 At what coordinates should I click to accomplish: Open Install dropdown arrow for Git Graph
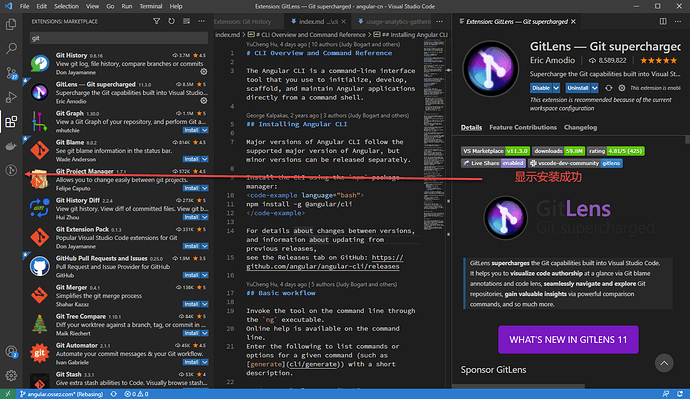(x=205, y=130)
